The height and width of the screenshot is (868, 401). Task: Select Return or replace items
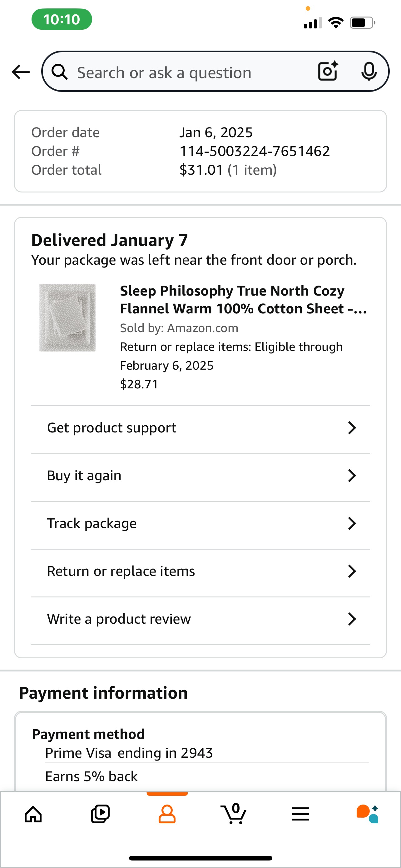tap(200, 571)
